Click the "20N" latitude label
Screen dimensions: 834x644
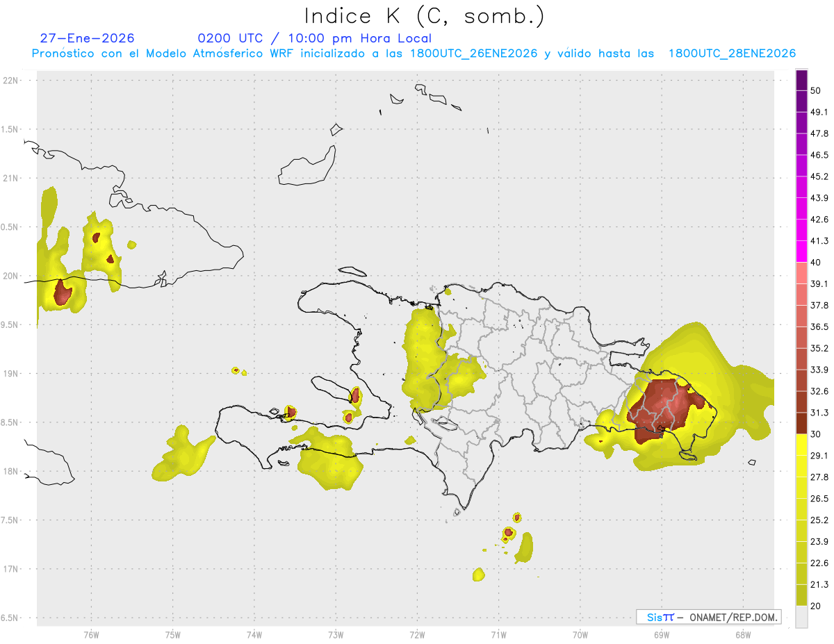click(x=12, y=276)
